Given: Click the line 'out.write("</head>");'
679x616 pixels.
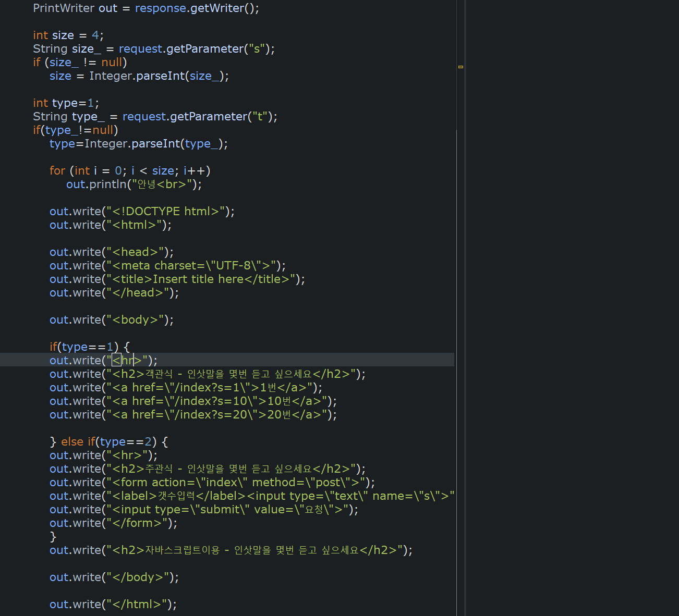Looking at the screenshot, I should coord(114,293).
